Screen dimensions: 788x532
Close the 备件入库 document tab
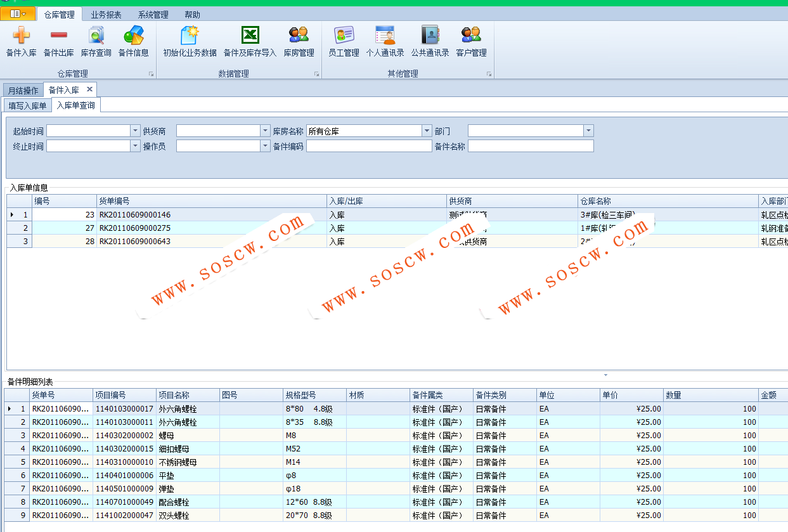point(89,89)
